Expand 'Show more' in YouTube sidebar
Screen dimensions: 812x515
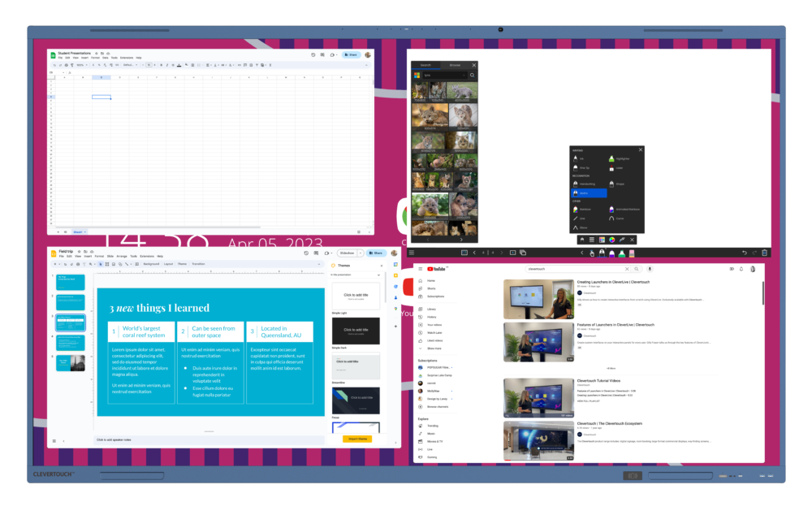tap(430, 348)
